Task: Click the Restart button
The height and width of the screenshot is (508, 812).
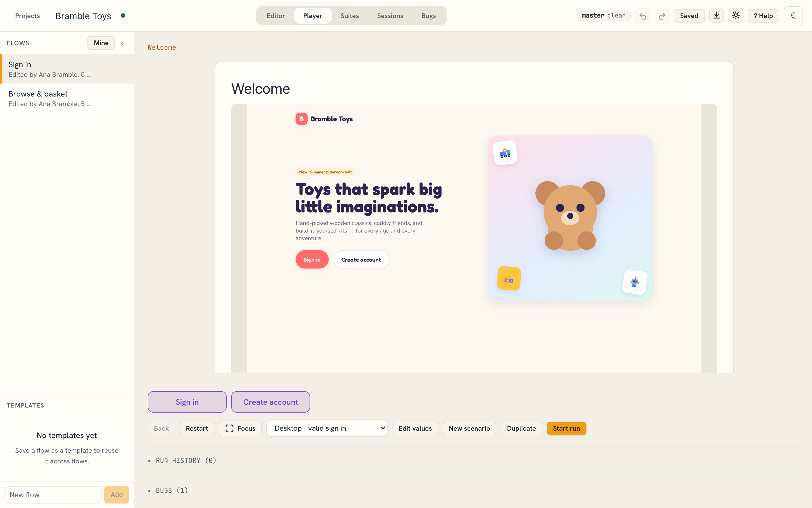Action: (197, 428)
